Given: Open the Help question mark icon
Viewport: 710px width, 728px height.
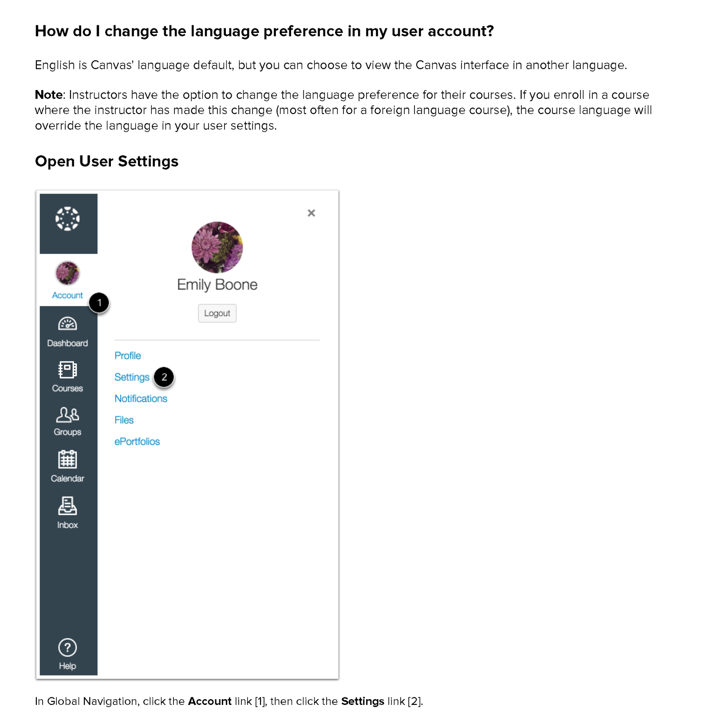Looking at the screenshot, I should (x=67, y=648).
